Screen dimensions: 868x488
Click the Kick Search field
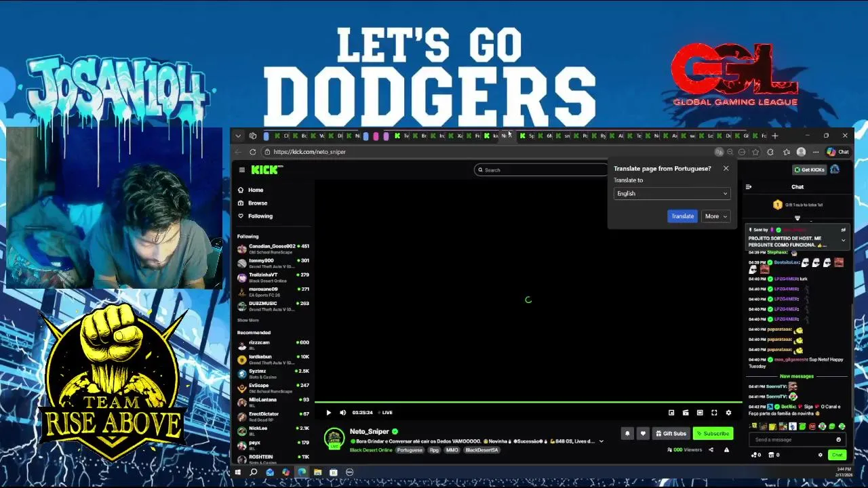(541, 169)
